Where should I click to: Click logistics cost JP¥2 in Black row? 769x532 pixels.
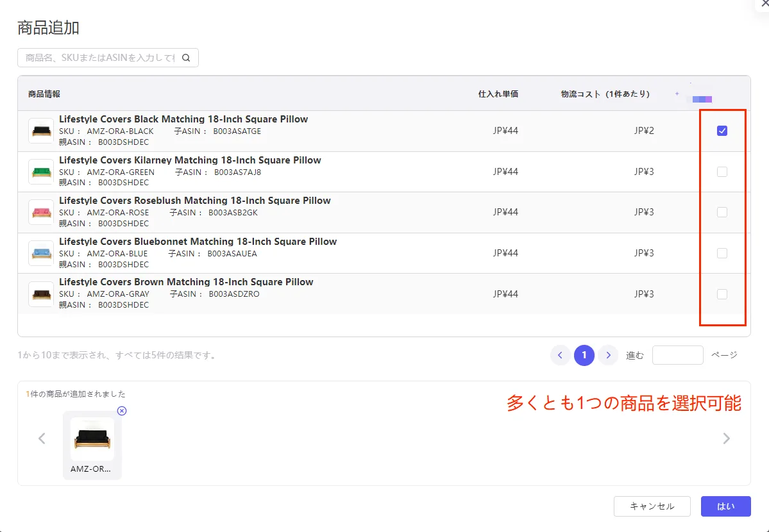[644, 131]
